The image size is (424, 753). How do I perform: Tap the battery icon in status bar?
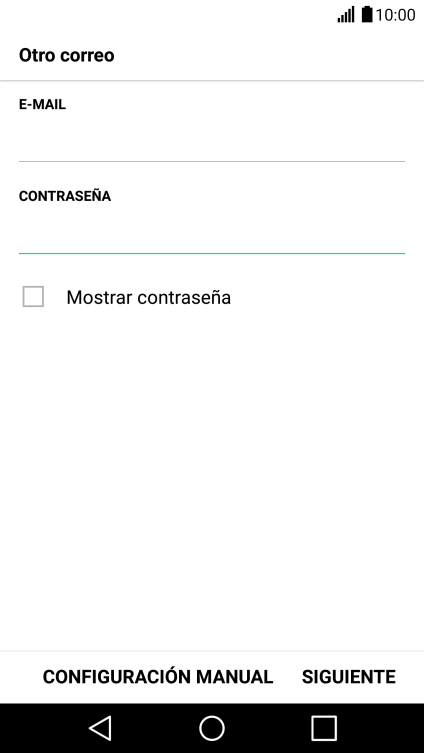coord(367,14)
